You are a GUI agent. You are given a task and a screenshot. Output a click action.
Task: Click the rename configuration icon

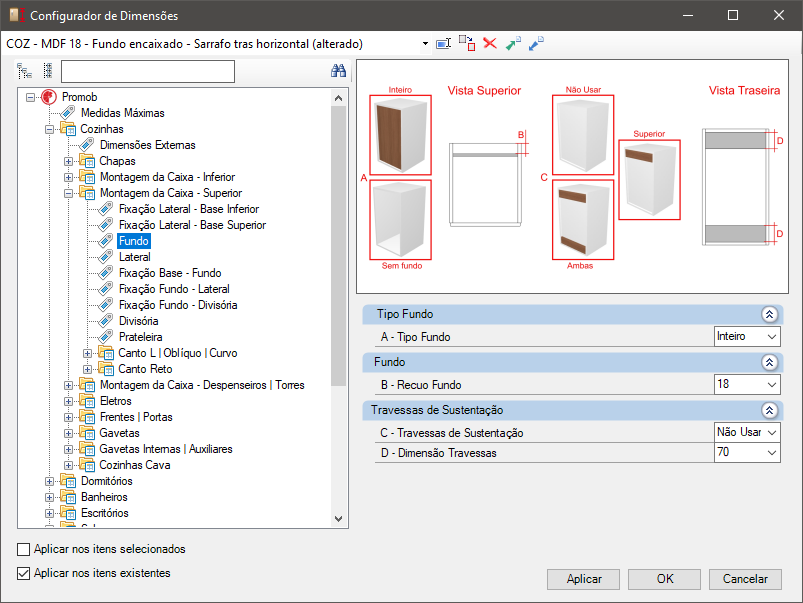443,44
